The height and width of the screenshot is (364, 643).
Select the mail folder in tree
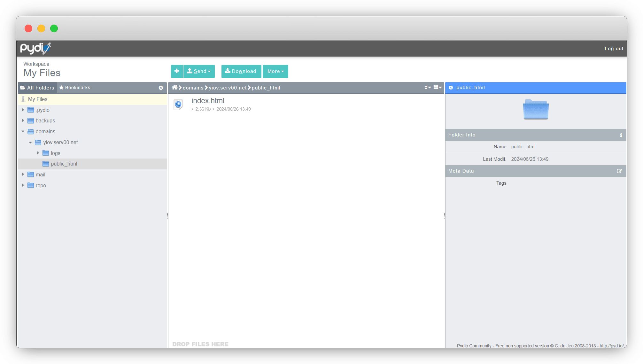(40, 174)
